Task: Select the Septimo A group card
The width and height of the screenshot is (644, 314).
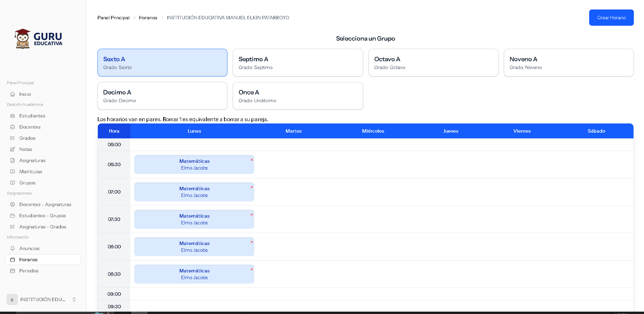Action: (x=297, y=63)
